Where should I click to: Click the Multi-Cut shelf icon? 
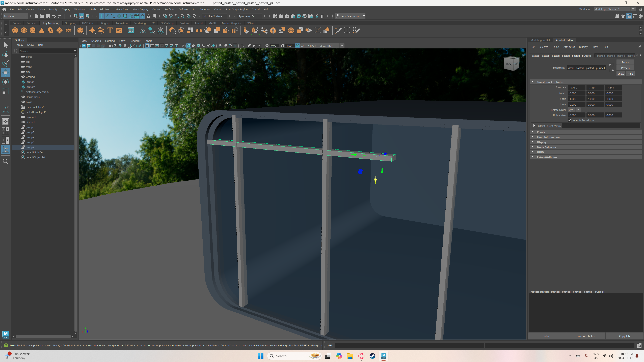click(338, 31)
